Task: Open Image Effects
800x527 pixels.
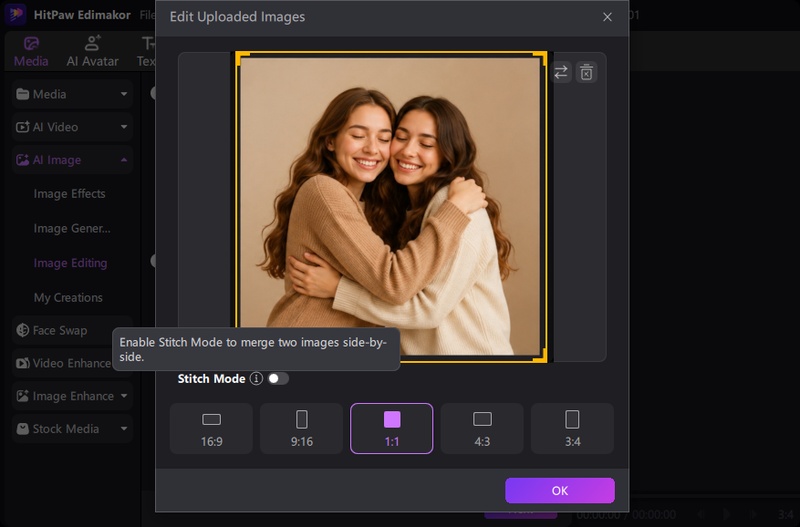Action: 69,194
